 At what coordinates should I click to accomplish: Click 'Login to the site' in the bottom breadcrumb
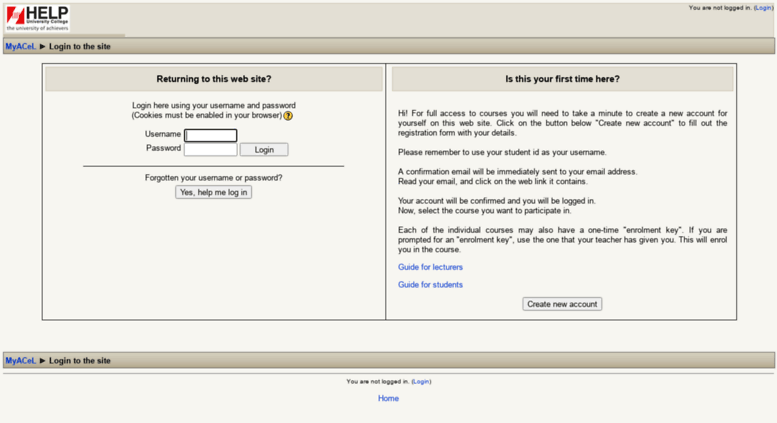coord(80,361)
